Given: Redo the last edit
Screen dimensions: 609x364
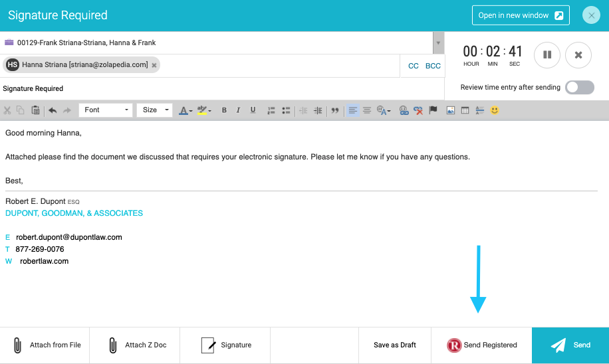Looking at the screenshot, I should pos(67,110).
